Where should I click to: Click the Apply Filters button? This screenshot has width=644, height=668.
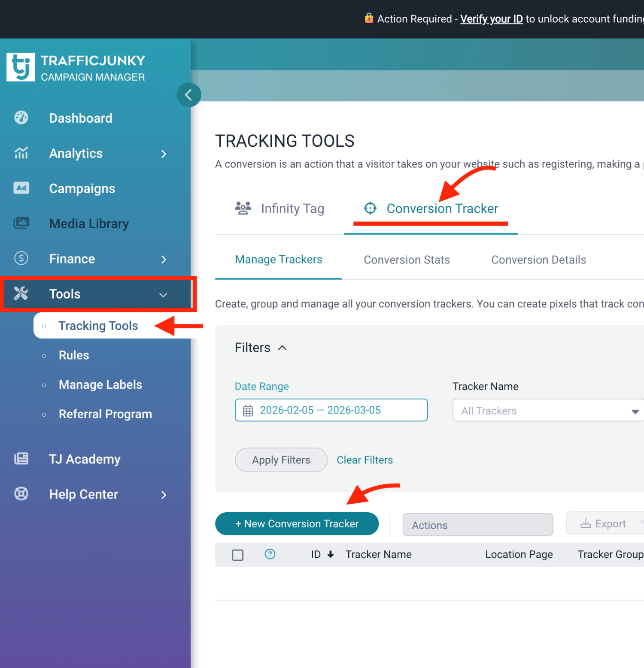click(x=281, y=460)
